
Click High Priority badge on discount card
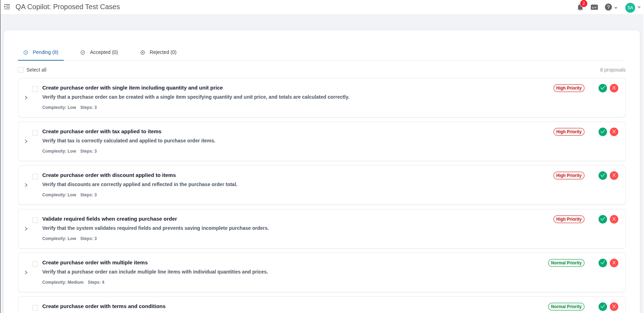click(569, 176)
